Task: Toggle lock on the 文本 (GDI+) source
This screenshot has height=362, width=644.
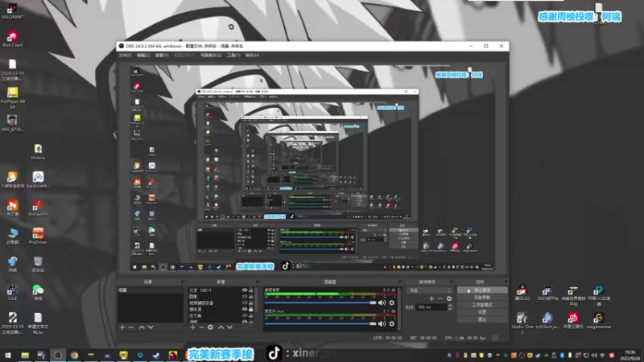Action: coord(251,290)
